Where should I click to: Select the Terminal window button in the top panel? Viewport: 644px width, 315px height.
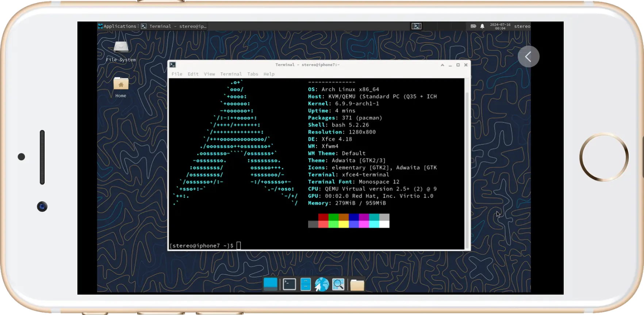174,26
